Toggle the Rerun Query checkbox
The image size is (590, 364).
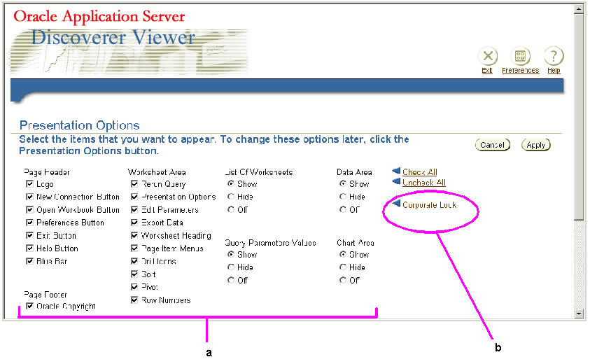point(134,183)
